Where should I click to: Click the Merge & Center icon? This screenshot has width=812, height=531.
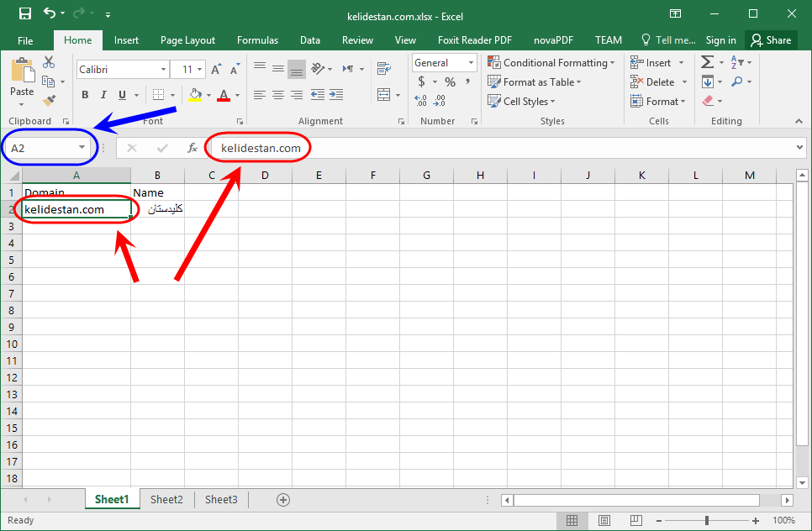tap(384, 95)
